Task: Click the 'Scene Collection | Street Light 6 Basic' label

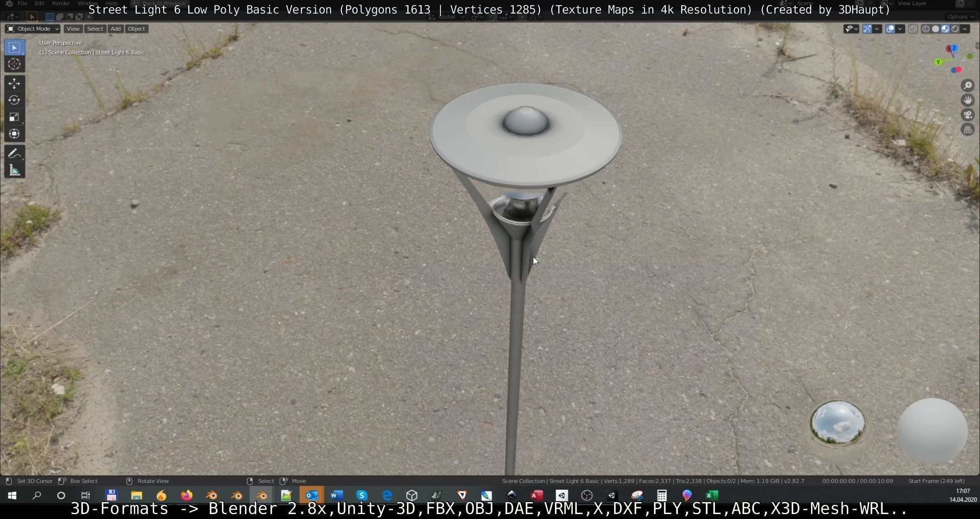Action: coord(92,53)
